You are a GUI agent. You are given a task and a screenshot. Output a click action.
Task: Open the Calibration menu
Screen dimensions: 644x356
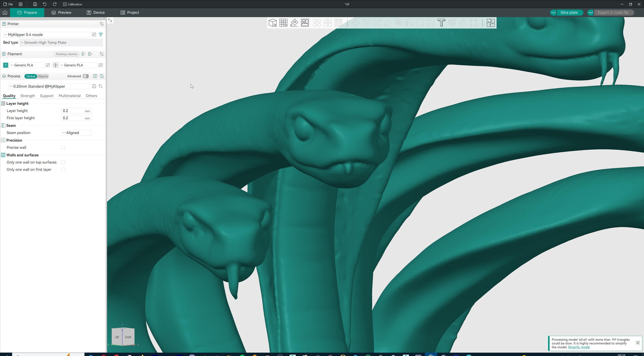pyautogui.click(x=72, y=4)
